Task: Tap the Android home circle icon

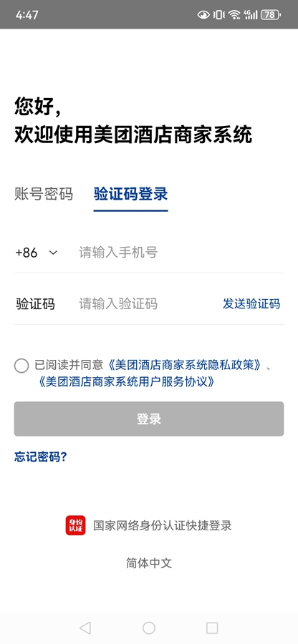Action: point(149,628)
